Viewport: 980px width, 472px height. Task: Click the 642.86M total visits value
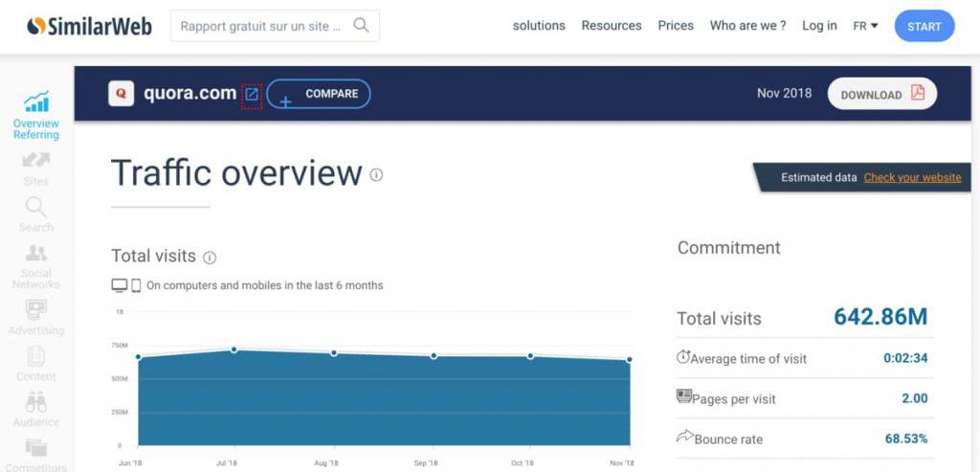[x=880, y=317]
